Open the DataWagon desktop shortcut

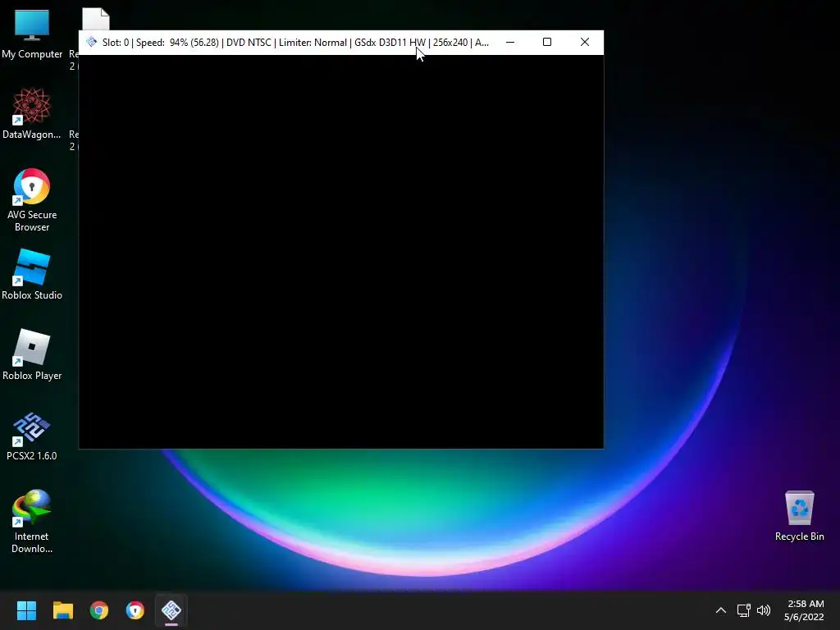pos(32,113)
